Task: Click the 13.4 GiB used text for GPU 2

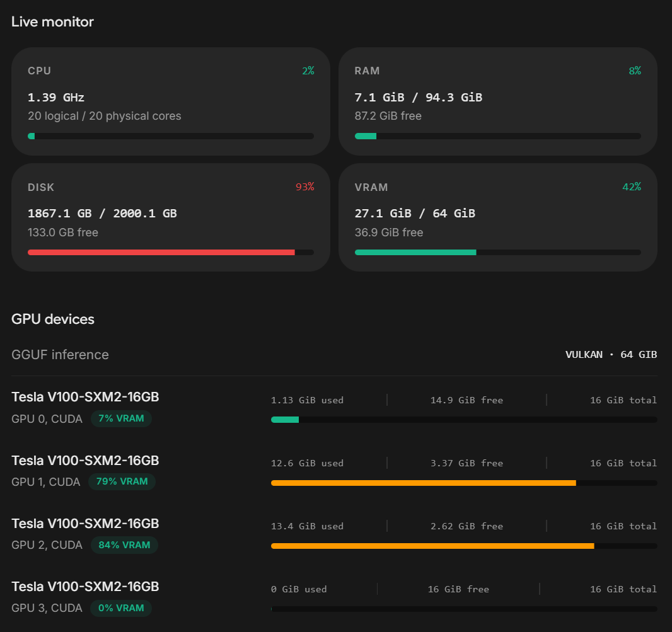Action: 307,526
